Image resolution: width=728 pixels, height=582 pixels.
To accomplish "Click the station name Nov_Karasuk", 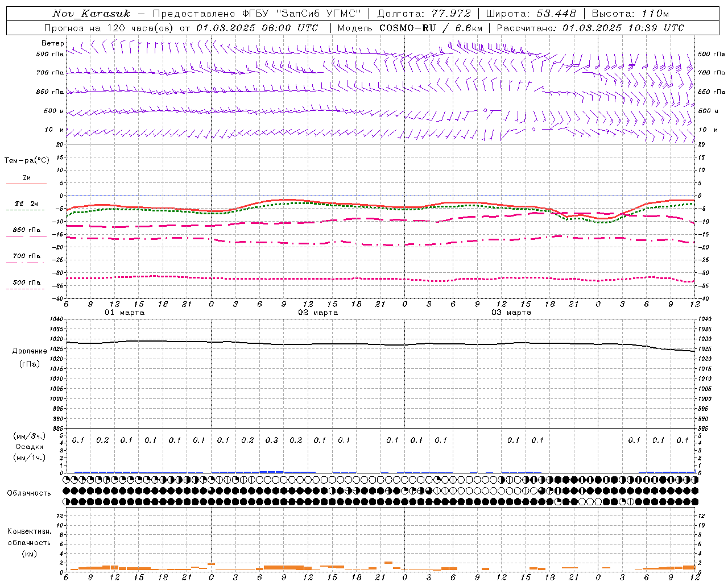I will 91,14.
